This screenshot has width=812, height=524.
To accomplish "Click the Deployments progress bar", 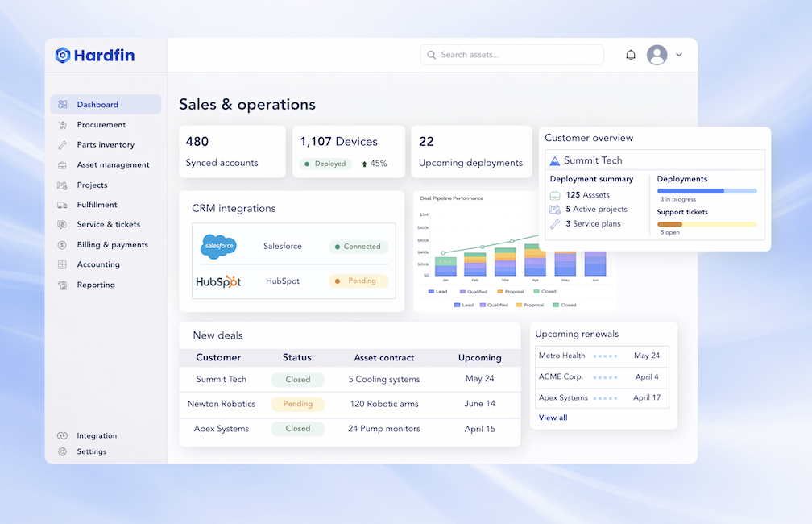I will tap(707, 190).
